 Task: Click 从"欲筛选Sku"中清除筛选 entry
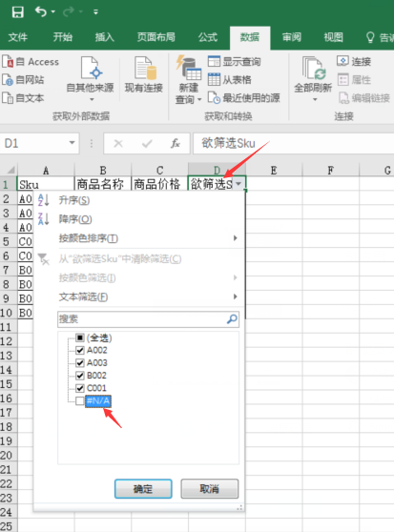click(x=139, y=259)
